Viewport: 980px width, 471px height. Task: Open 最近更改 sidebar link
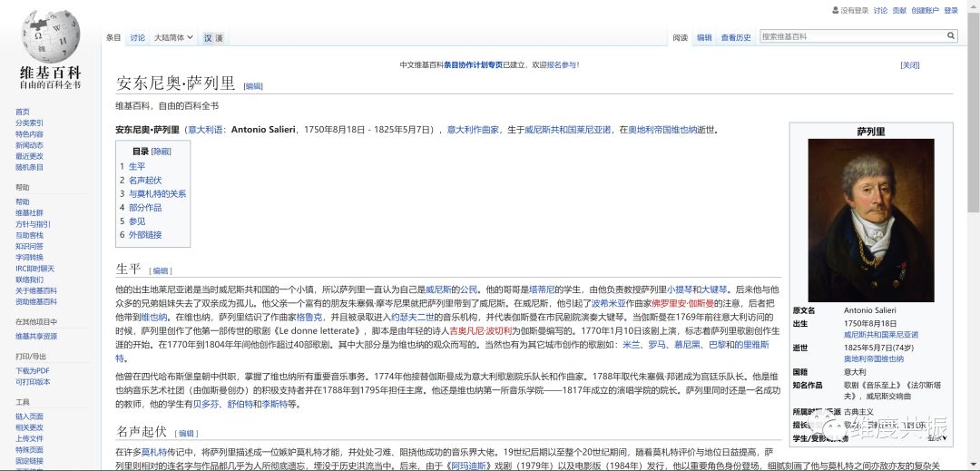[29, 156]
